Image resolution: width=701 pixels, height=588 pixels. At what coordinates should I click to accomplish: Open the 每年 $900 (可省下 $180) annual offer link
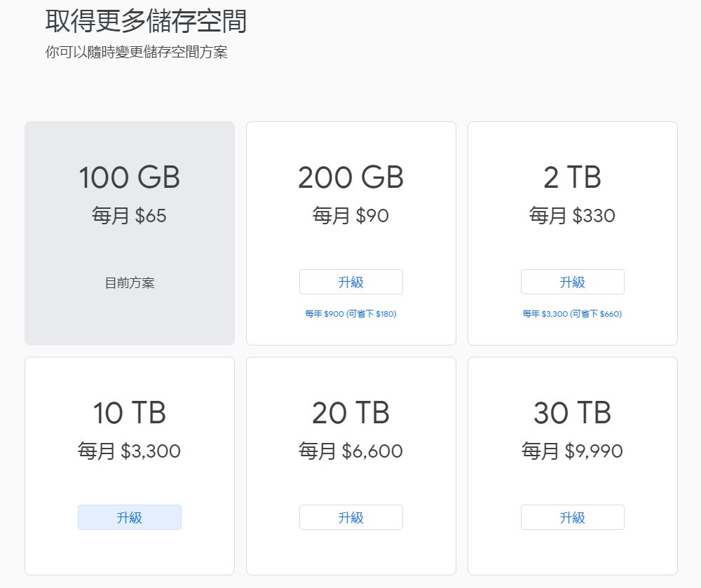[x=350, y=314]
